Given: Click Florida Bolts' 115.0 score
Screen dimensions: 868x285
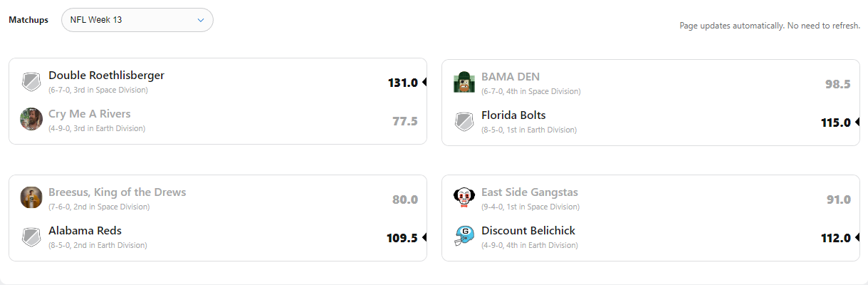Looking at the screenshot, I should click(x=835, y=123).
